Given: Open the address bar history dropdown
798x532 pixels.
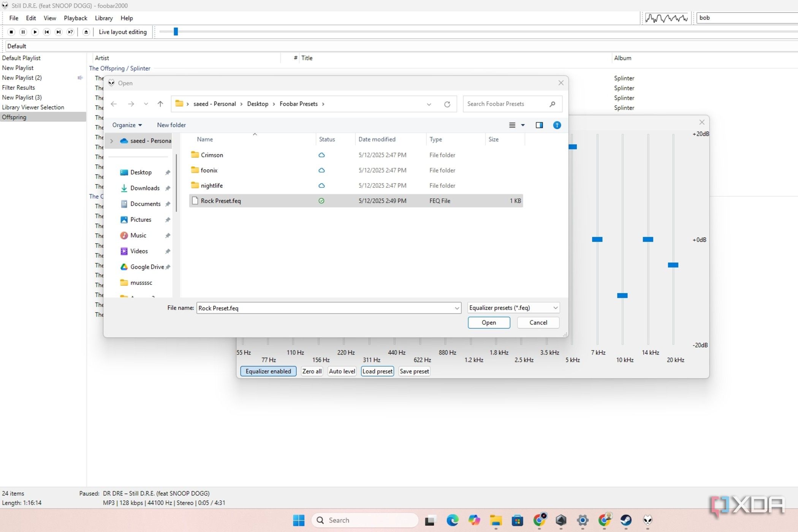Looking at the screenshot, I should click(x=429, y=104).
